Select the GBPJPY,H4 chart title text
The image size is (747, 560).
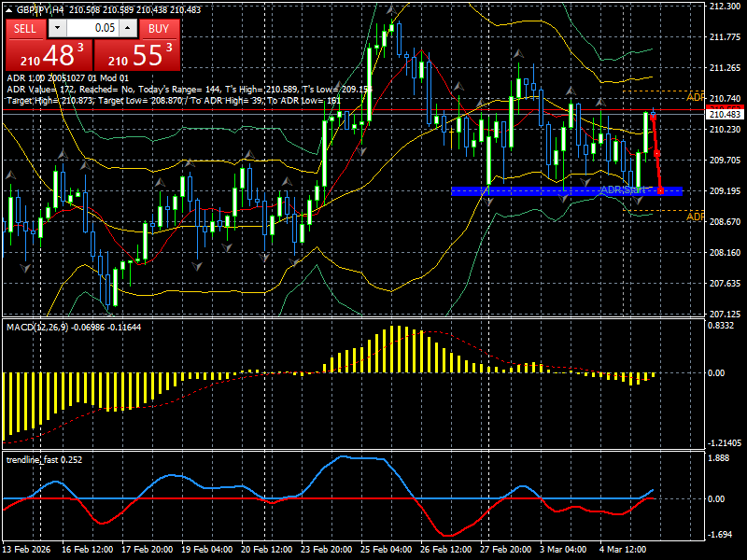point(40,10)
